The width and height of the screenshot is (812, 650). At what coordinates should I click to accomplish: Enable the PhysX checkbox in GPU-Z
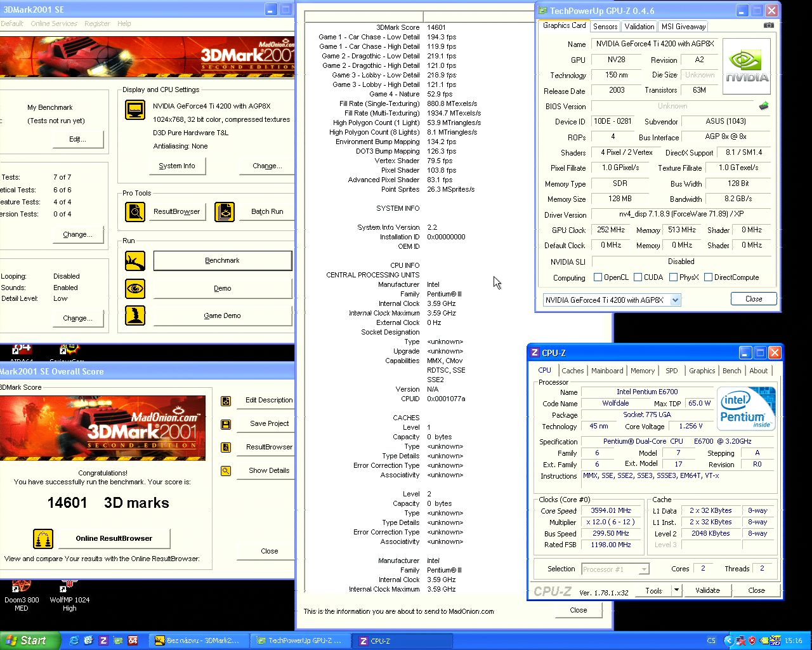(x=673, y=277)
